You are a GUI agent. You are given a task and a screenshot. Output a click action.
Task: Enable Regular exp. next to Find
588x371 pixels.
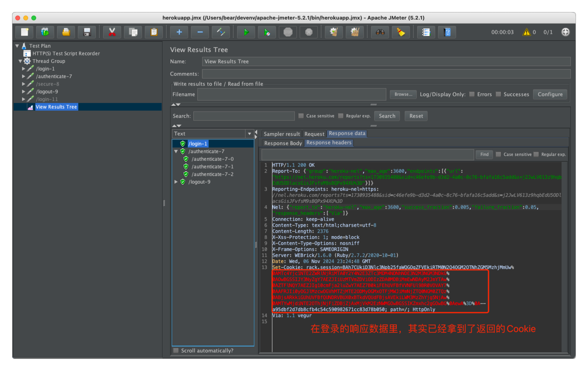(x=536, y=154)
